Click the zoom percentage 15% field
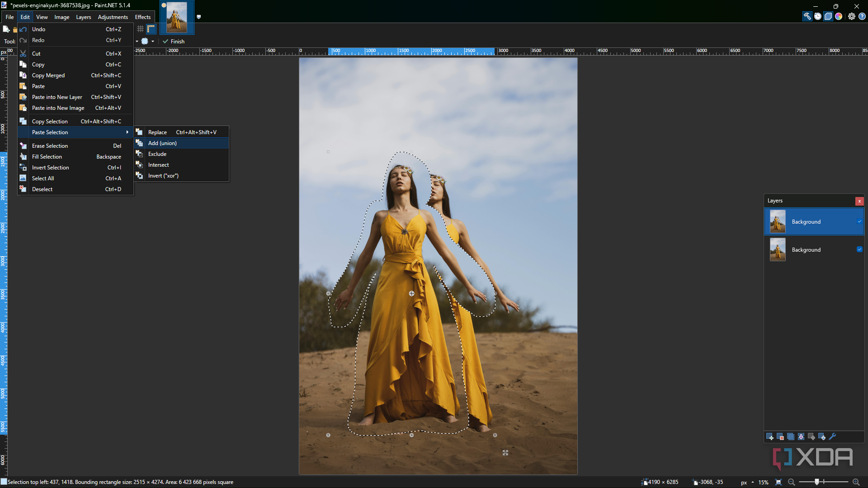 pos(764,482)
